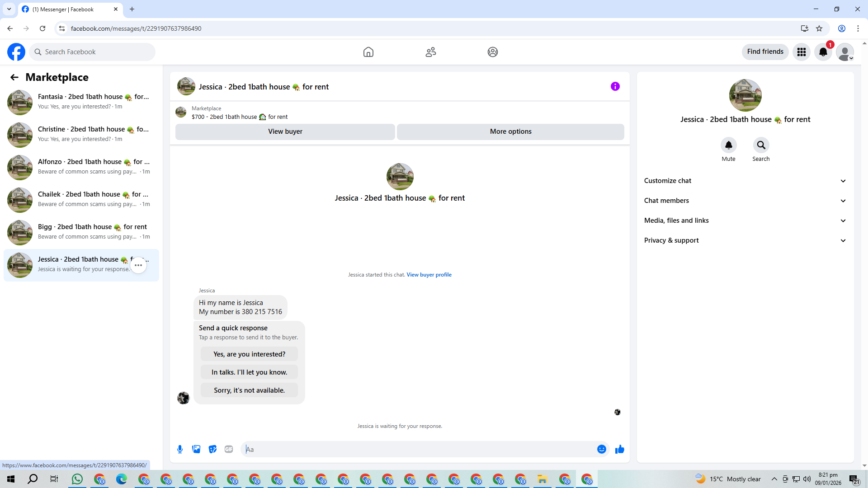This screenshot has height=488, width=868.
Task: Open the GIF picker
Action: point(229,449)
